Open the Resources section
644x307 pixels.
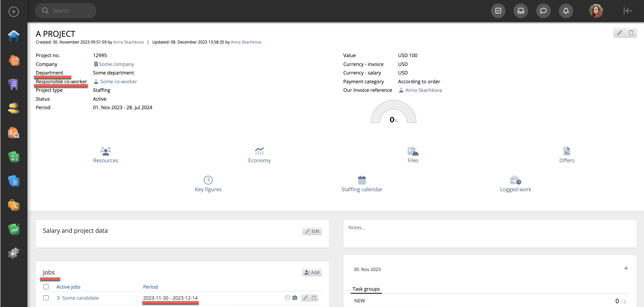(106, 155)
